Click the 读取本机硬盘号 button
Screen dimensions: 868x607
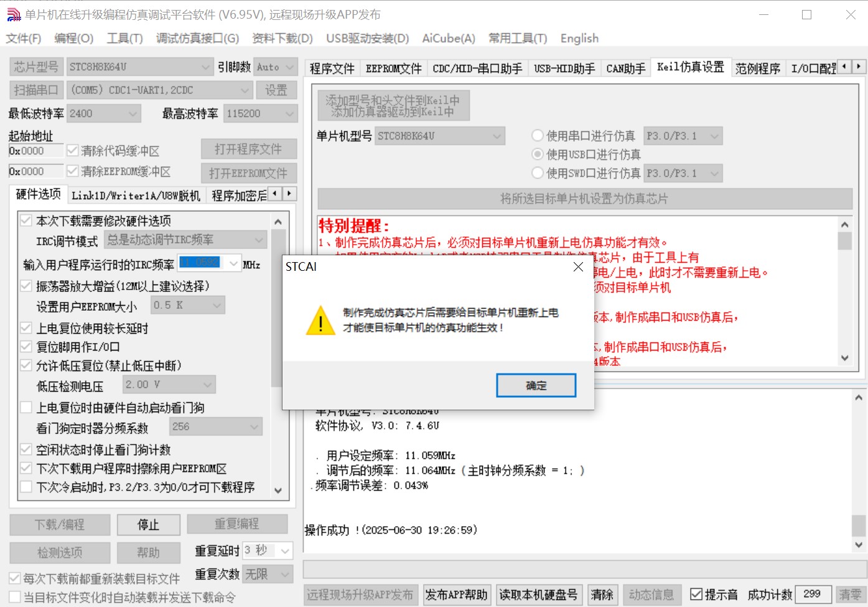click(x=539, y=595)
